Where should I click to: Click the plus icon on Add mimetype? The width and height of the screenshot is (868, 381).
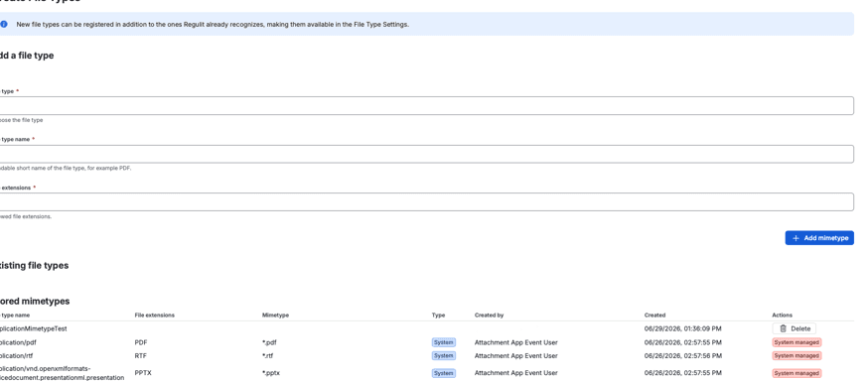pos(796,238)
